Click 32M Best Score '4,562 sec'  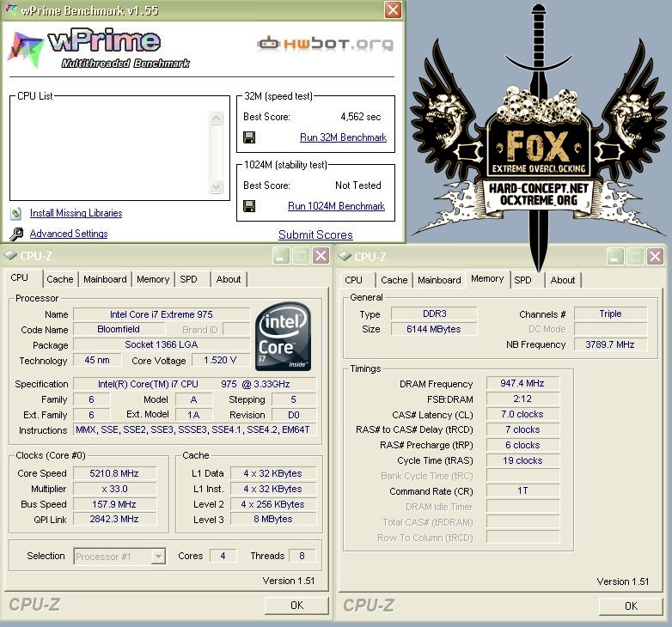pos(360,117)
